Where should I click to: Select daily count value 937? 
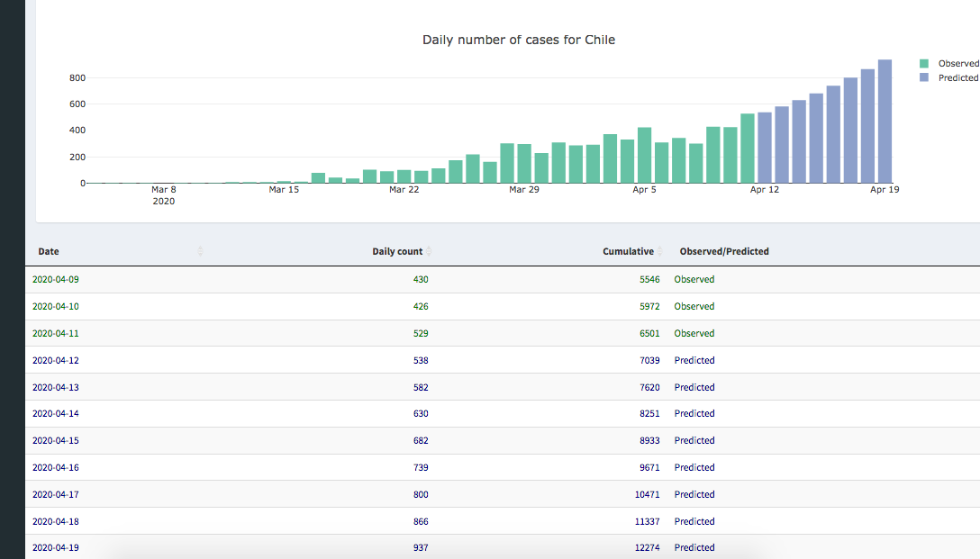click(421, 548)
